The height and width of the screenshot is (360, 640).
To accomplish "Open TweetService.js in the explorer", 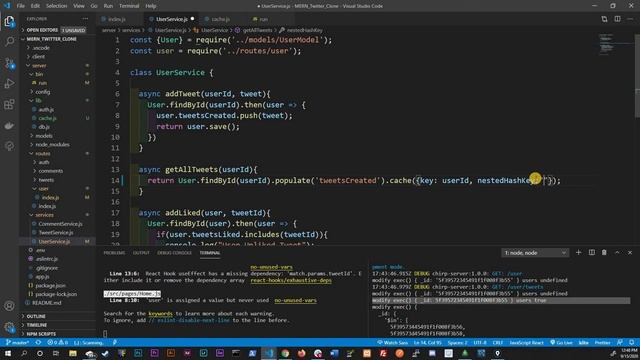I will (x=56, y=232).
